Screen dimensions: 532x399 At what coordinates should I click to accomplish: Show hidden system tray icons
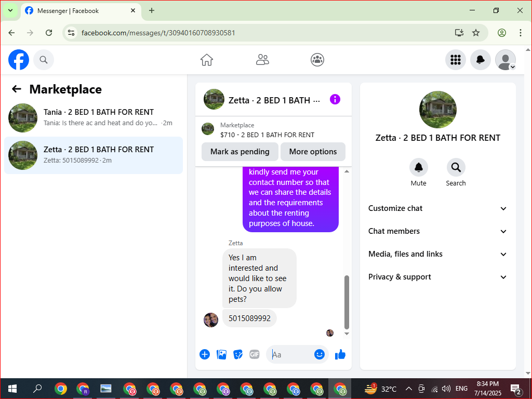409,389
